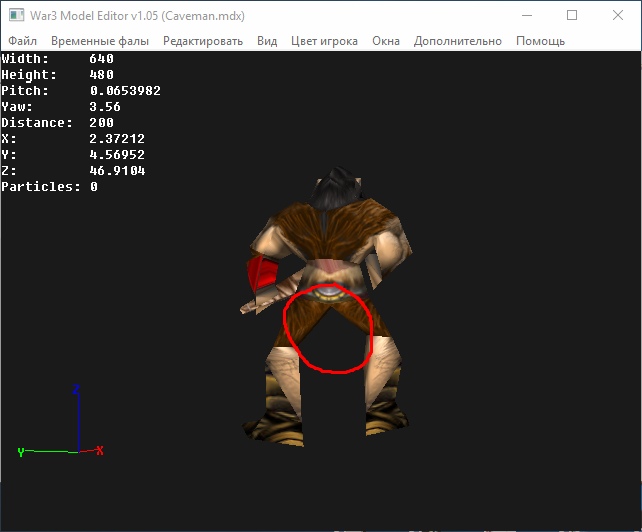Click the Width value 640
The height and width of the screenshot is (532, 642).
(x=102, y=59)
